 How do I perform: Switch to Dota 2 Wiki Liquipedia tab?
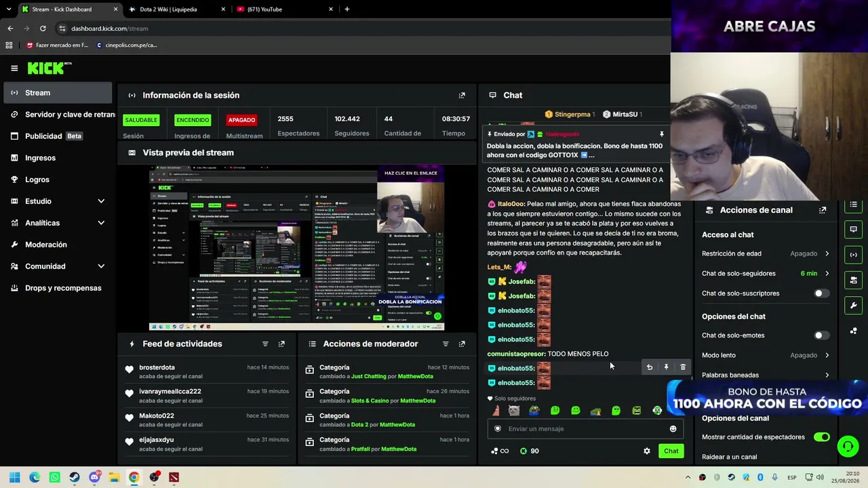[176, 9]
